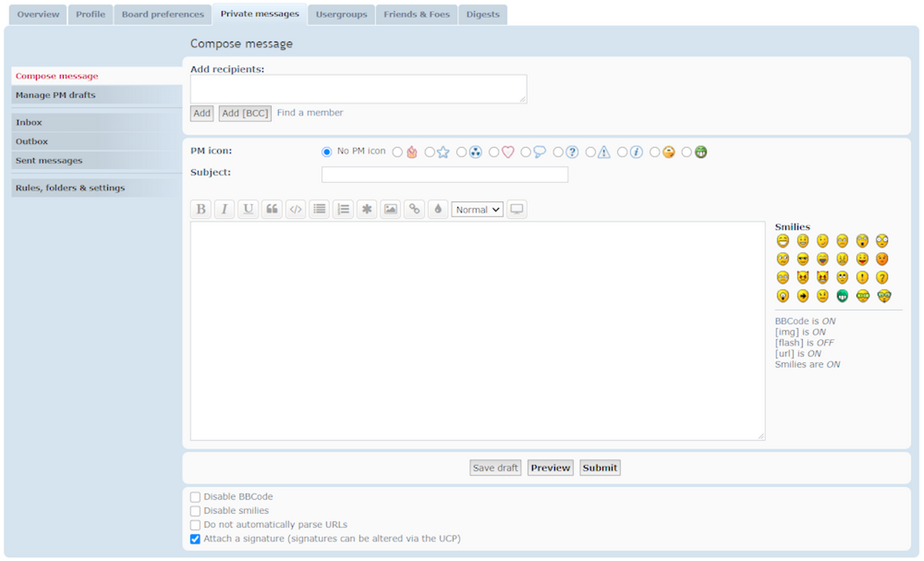Open Rules, folders & settings
The height and width of the screenshot is (561, 924).
[96, 188]
